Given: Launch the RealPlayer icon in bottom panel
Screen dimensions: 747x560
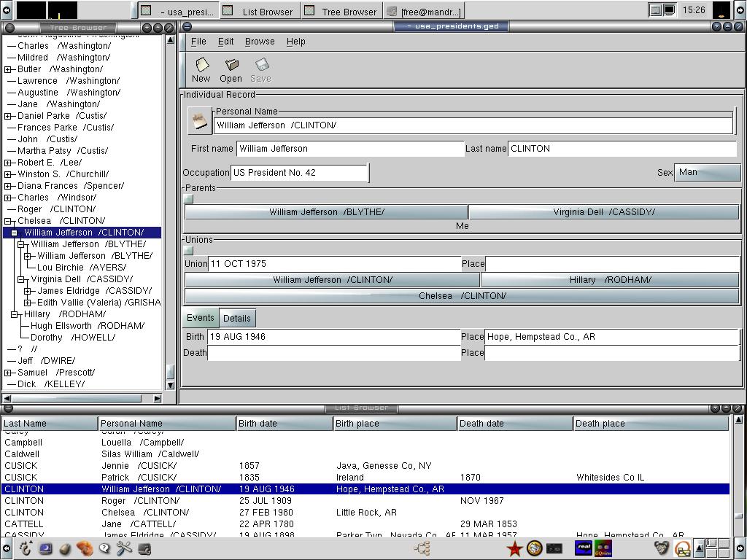Looking at the screenshot, I should pos(583,548).
